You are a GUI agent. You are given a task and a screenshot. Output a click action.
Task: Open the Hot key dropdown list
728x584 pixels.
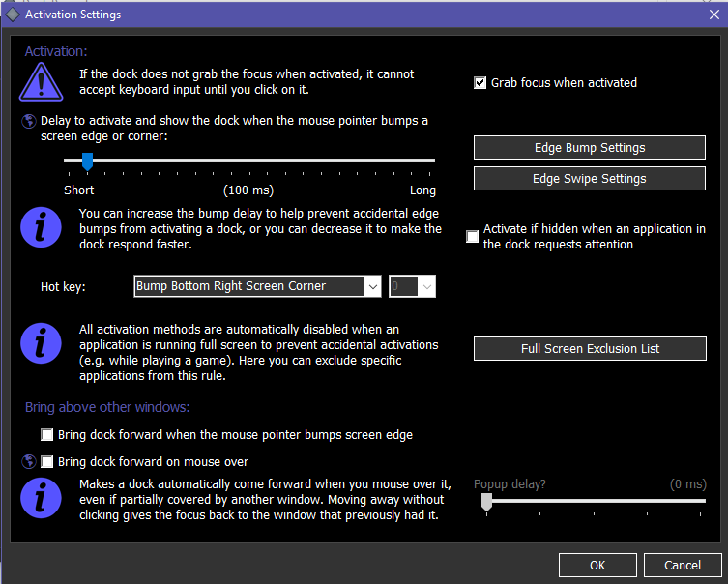(x=372, y=286)
